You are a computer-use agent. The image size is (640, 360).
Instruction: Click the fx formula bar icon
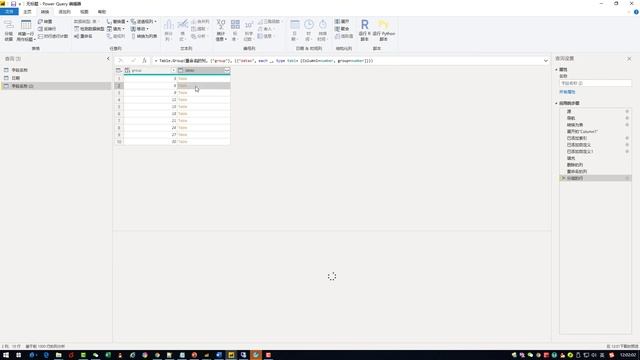coord(144,60)
